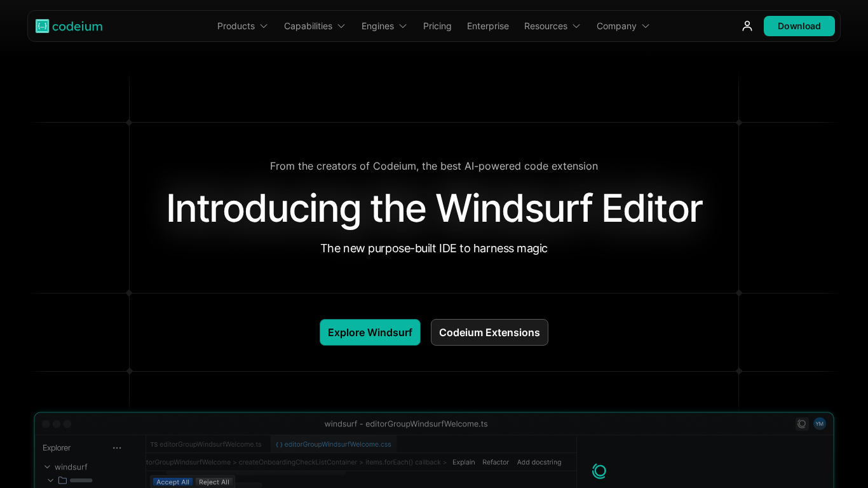Click Reject All in the editor

click(214, 482)
